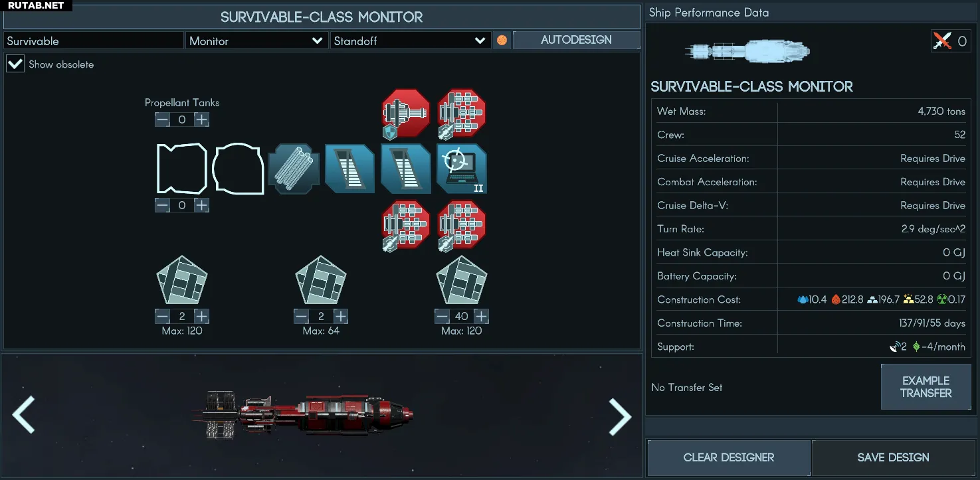This screenshot has width=980, height=480.
Task: Click the crossed swords combat rating icon
Action: [942, 41]
